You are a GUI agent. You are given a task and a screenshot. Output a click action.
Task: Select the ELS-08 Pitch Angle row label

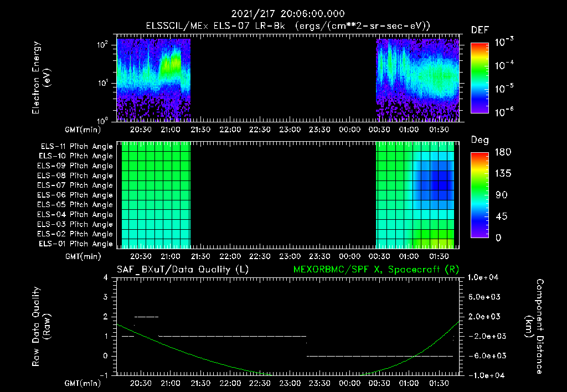(75, 176)
